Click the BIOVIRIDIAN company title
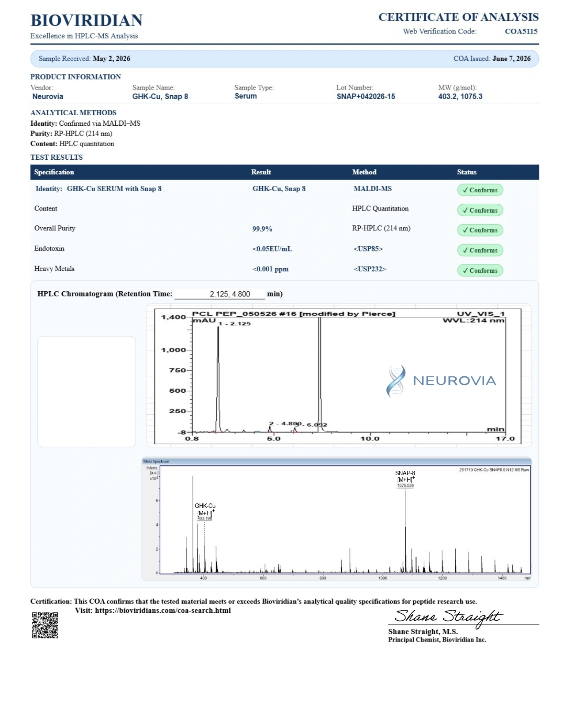 point(87,20)
